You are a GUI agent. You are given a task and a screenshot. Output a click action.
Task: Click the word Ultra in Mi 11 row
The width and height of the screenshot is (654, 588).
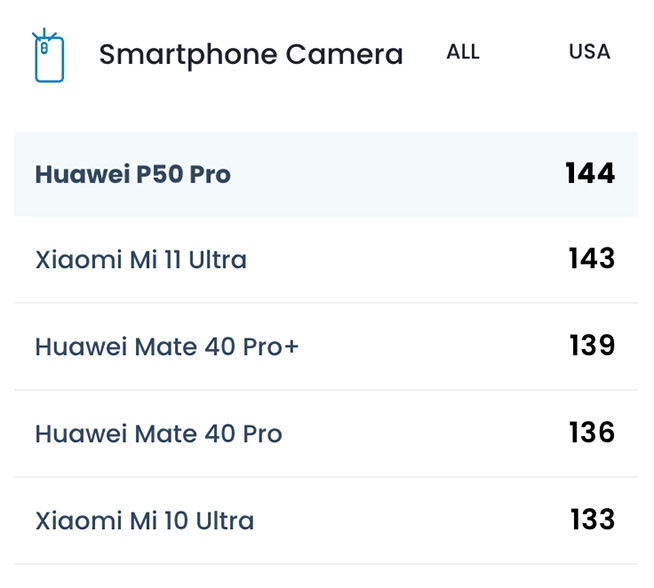pyautogui.click(x=214, y=261)
